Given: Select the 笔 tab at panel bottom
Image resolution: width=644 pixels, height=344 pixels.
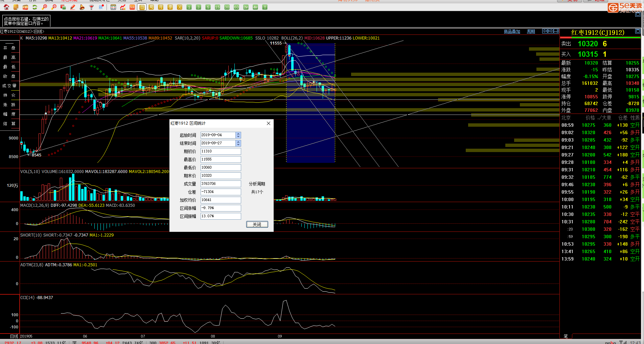Looking at the screenshot, I should [566, 336].
